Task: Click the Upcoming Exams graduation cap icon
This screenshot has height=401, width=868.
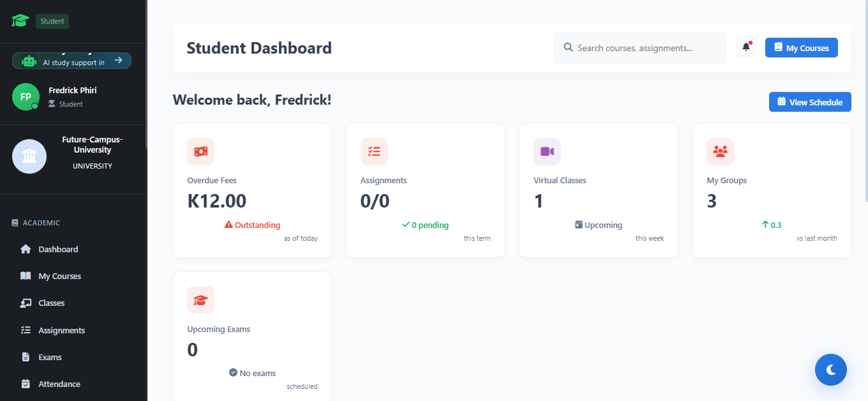Action: [x=200, y=299]
